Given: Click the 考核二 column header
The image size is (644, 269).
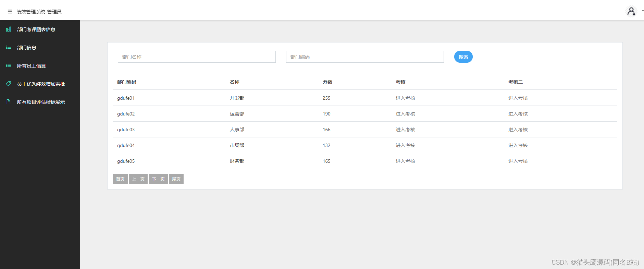Looking at the screenshot, I should point(516,82).
